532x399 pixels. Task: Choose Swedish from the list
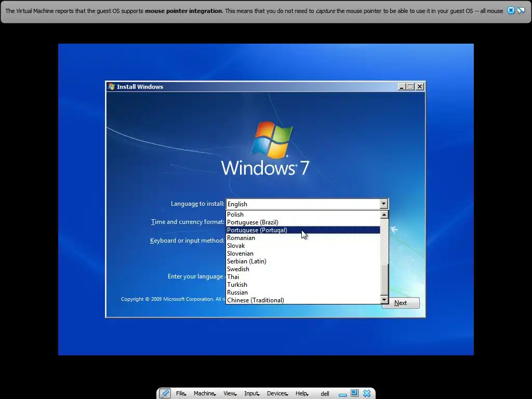[303, 269]
